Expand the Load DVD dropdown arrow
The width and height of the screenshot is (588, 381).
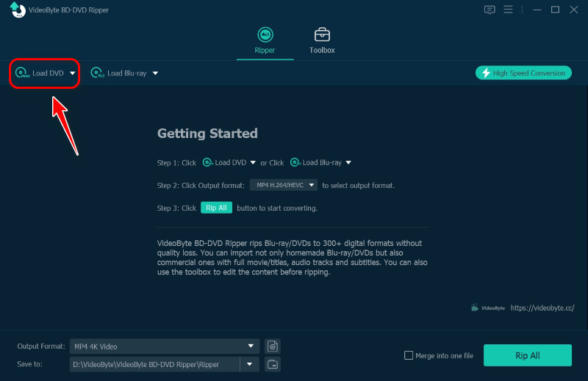point(72,73)
